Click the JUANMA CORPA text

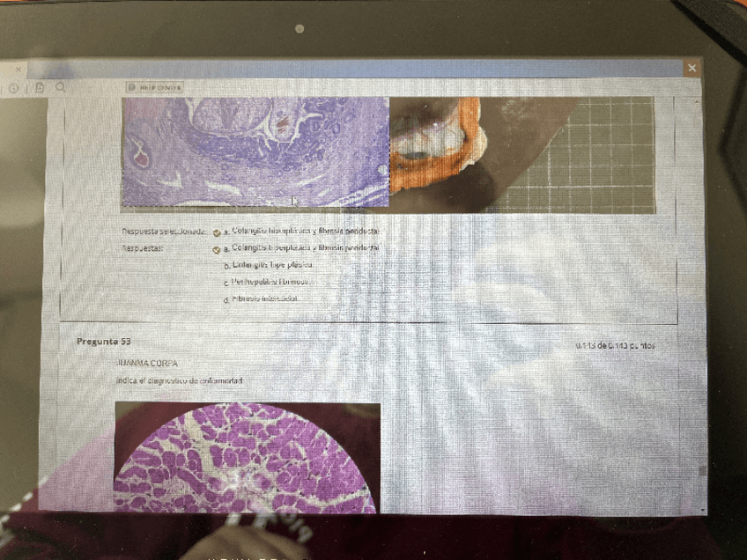pyautogui.click(x=147, y=364)
